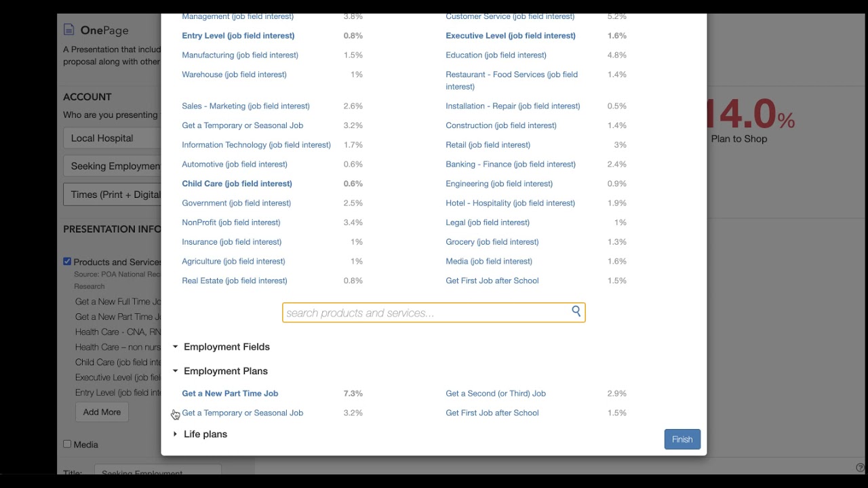Select Get a New Part Time Job
The width and height of the screenshot is (868, 488).
pos(230,393)
